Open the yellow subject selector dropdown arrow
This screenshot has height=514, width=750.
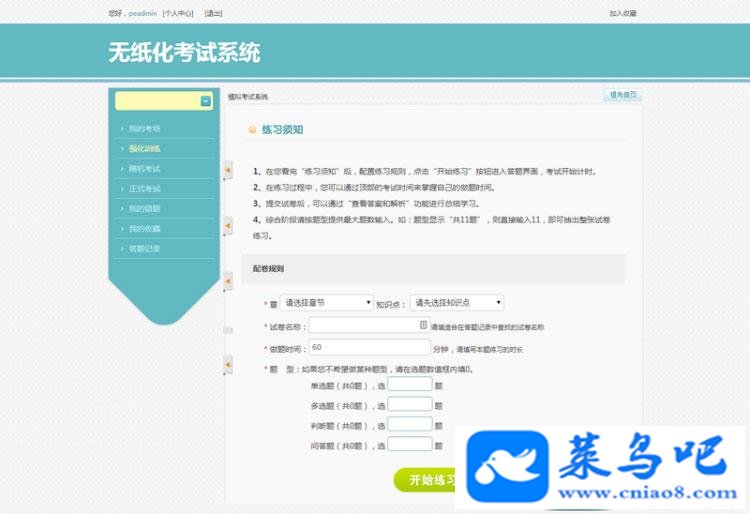(206, 101)
